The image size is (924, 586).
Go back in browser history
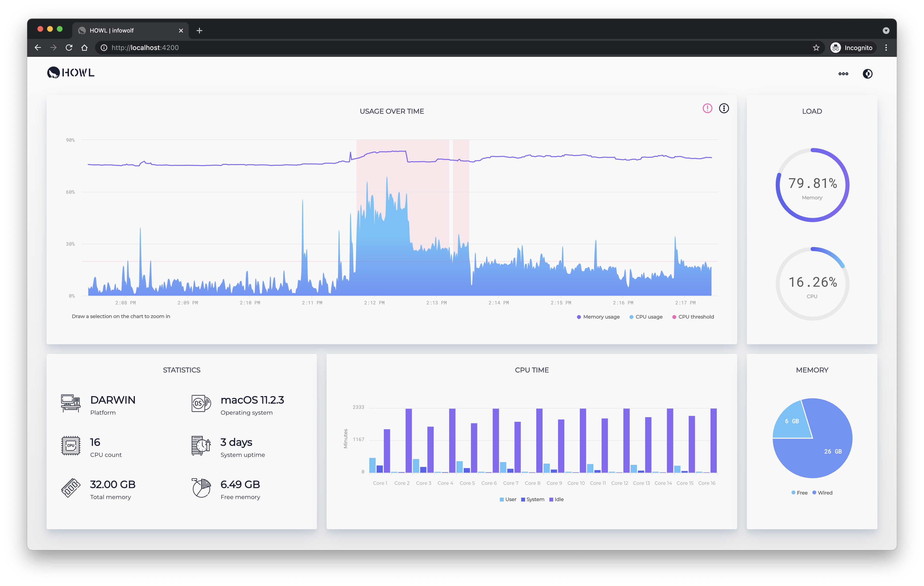38,48
